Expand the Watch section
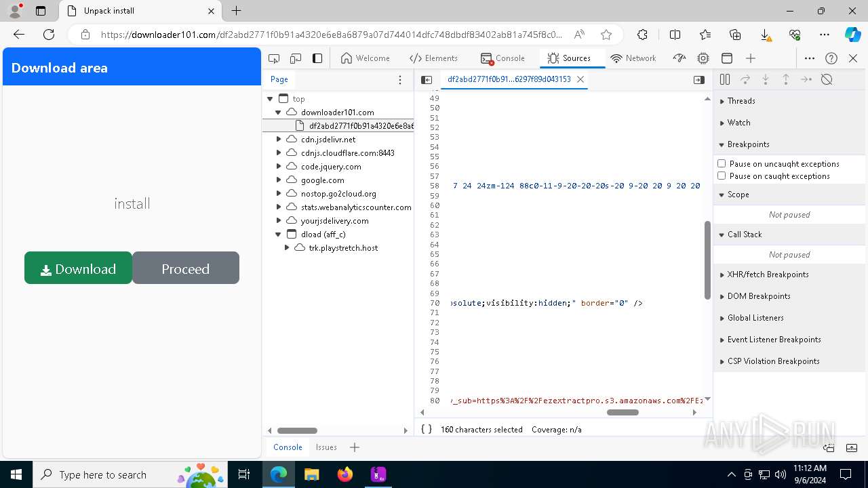The height and width of the screenshot is (488, 868). [x=789, y=123]
